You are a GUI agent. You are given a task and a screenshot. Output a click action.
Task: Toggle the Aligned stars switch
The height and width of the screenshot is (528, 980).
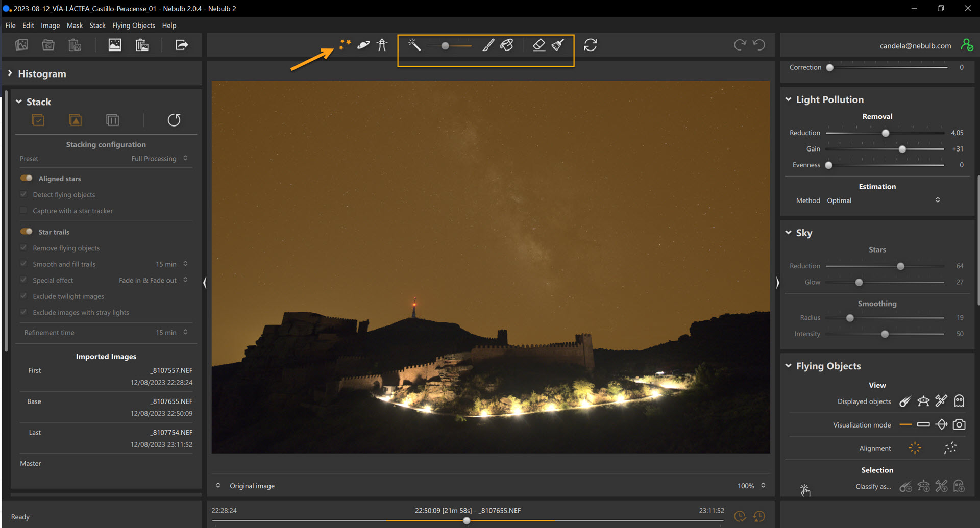[27, 179]
